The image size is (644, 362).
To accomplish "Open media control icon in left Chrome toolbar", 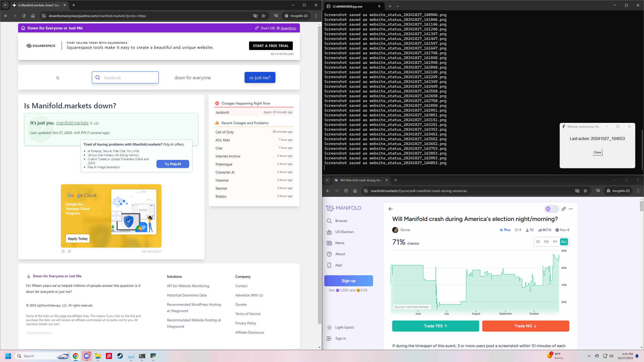I will coord(276,16).
